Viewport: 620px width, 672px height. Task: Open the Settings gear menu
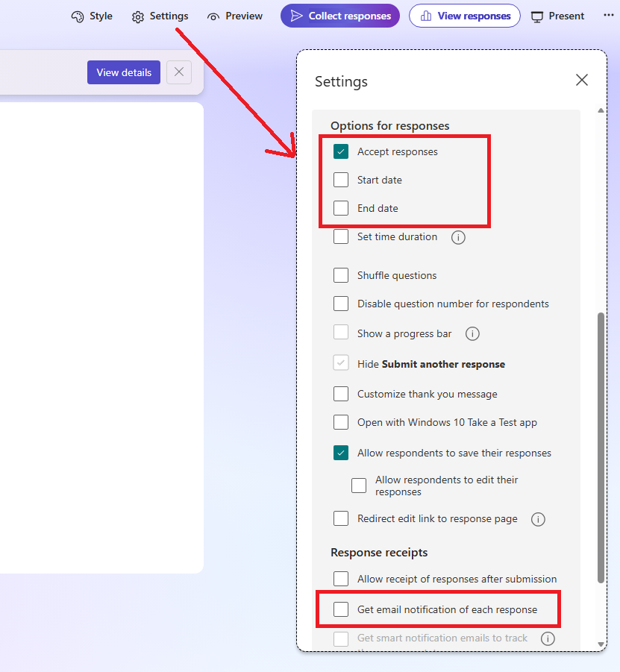coord(160,16)
